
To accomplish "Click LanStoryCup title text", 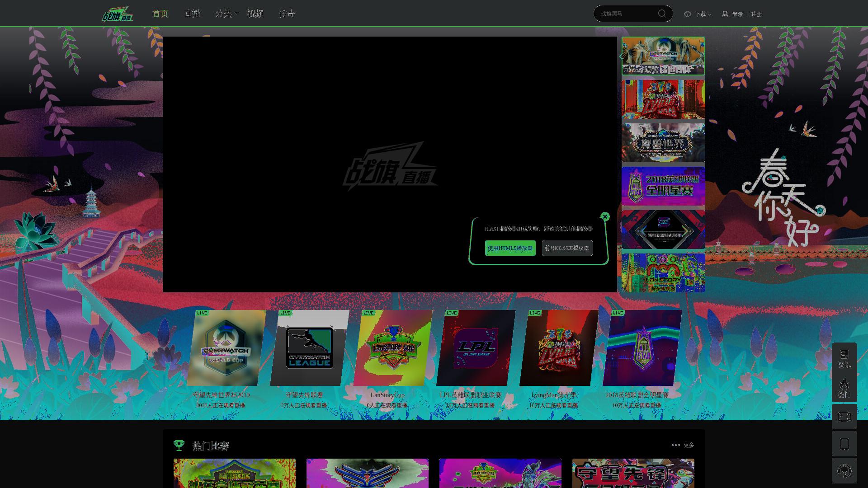I will (387, 395).
